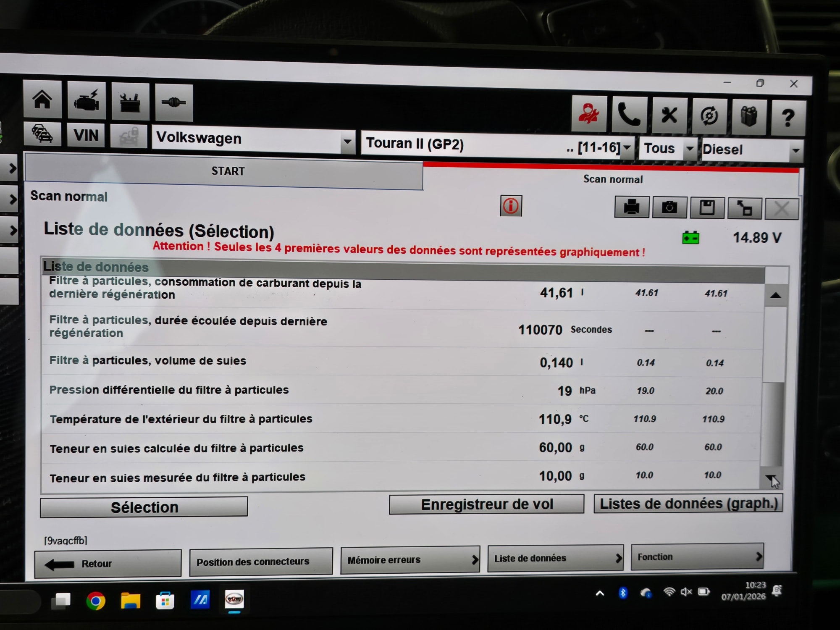Take a screenshot with camera icon

pyautogui.click(x=669, y=207)
